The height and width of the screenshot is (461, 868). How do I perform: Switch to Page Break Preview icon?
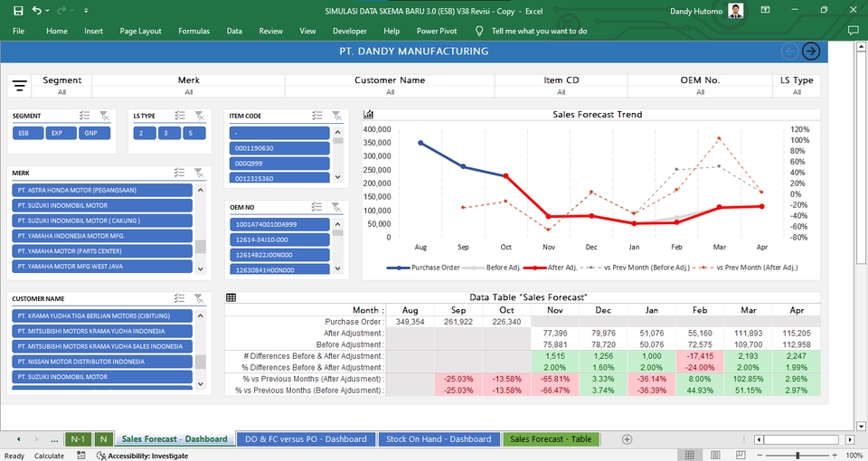741,455
